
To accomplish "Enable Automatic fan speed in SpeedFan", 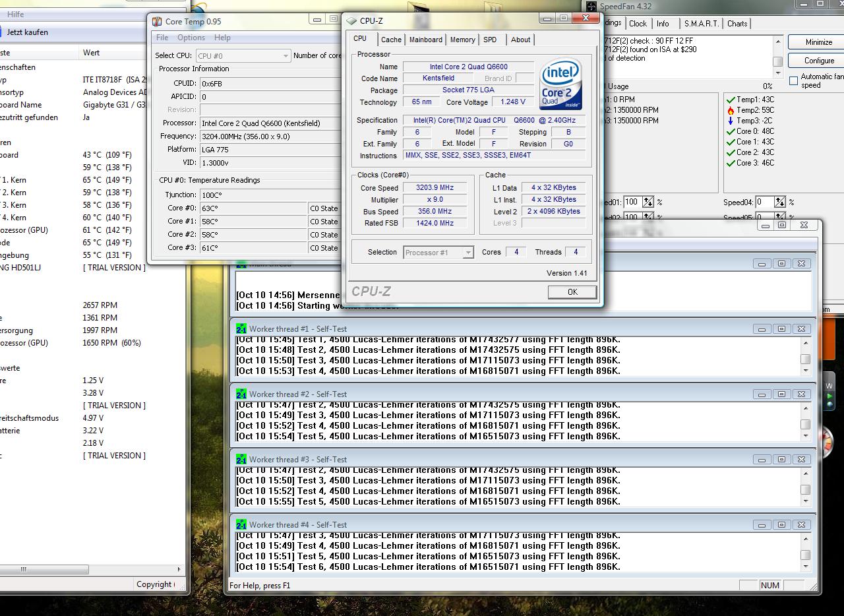I will click(x=793, y=80).
